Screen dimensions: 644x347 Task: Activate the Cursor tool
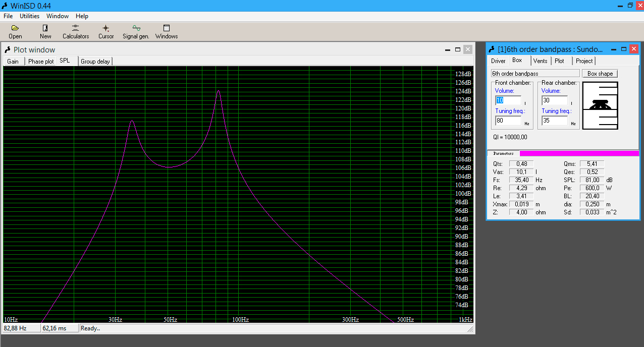[106, 28]
